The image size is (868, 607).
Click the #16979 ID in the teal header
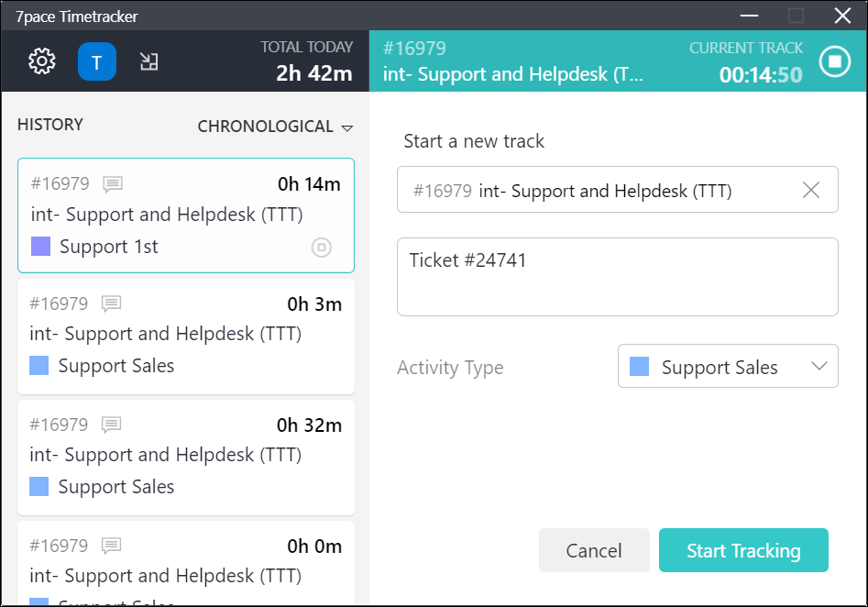[414, 49]
